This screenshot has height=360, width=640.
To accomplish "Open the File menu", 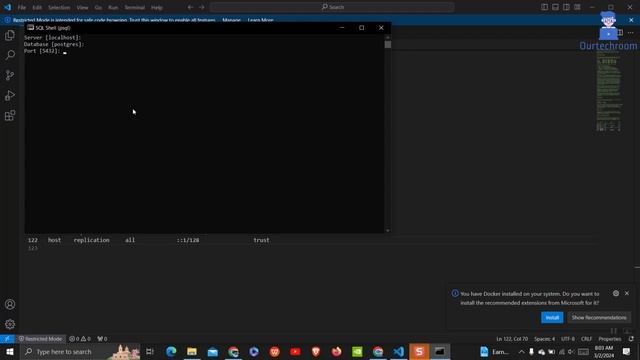I will 22,7.
